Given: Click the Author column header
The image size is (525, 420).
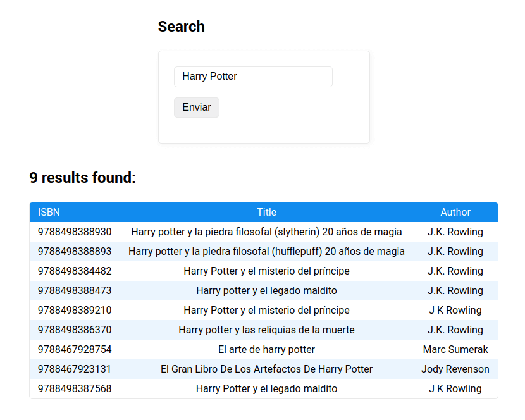Looking at the screenshot, I should click(455, 212).
